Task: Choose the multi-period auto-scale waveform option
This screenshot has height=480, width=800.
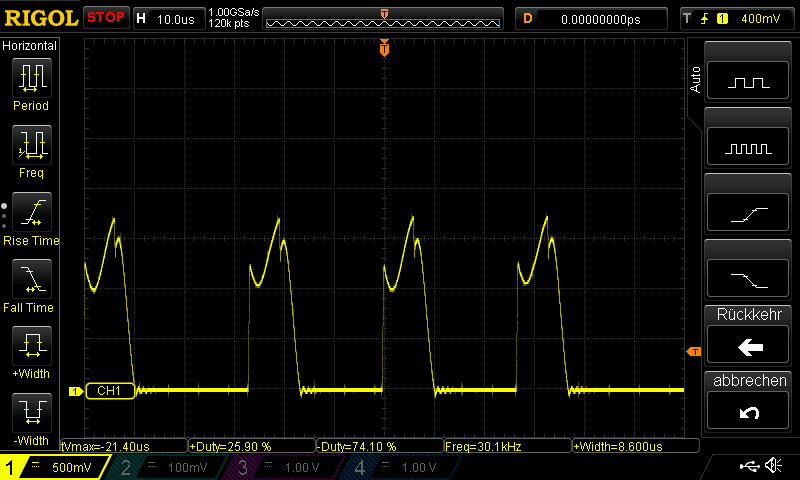Action: [748, 147]
